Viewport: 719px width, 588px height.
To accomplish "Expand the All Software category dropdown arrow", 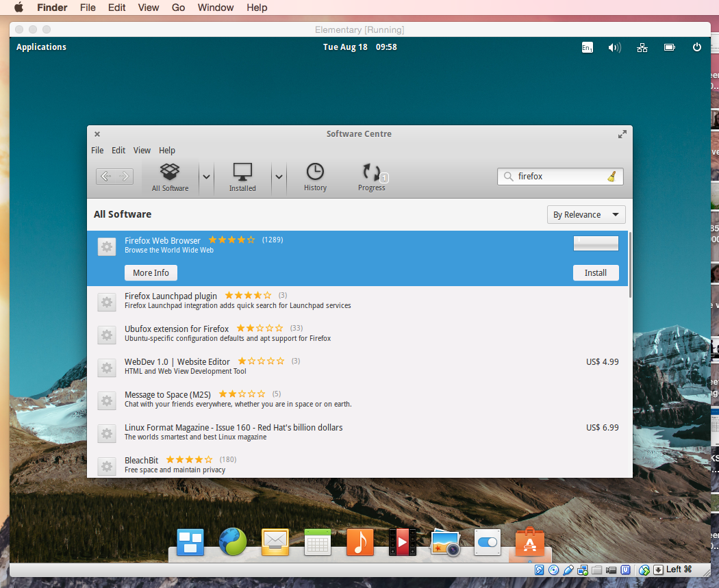I will tap(205, 177).
